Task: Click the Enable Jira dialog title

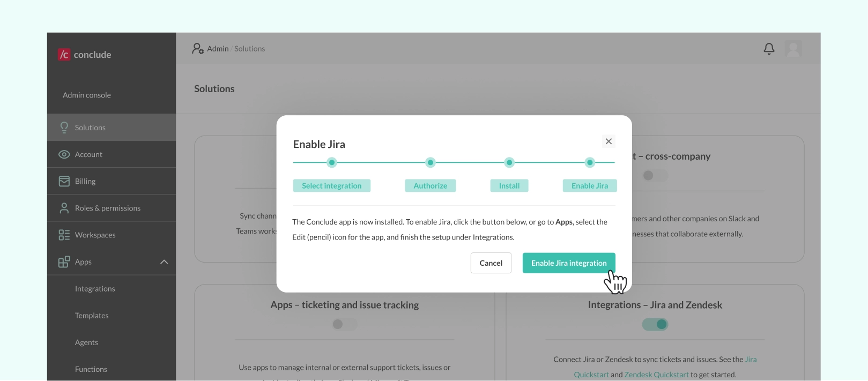Action: coord(319,144)
